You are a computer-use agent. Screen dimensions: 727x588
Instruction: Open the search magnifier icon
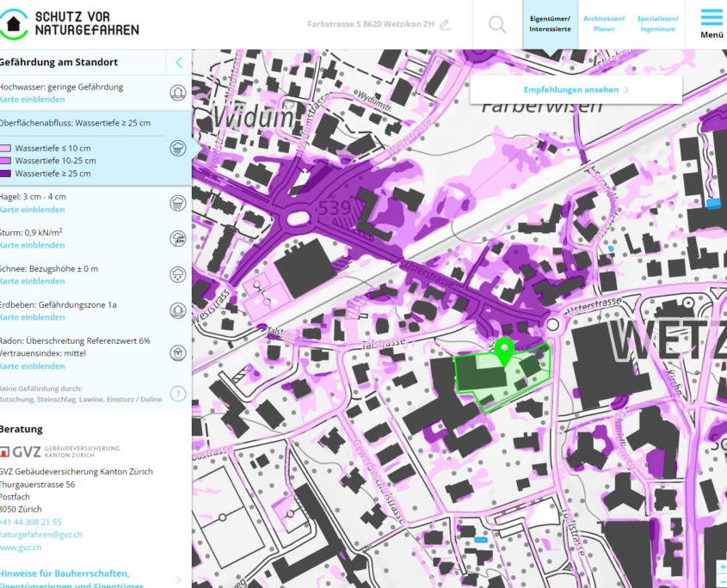point(497,24)
